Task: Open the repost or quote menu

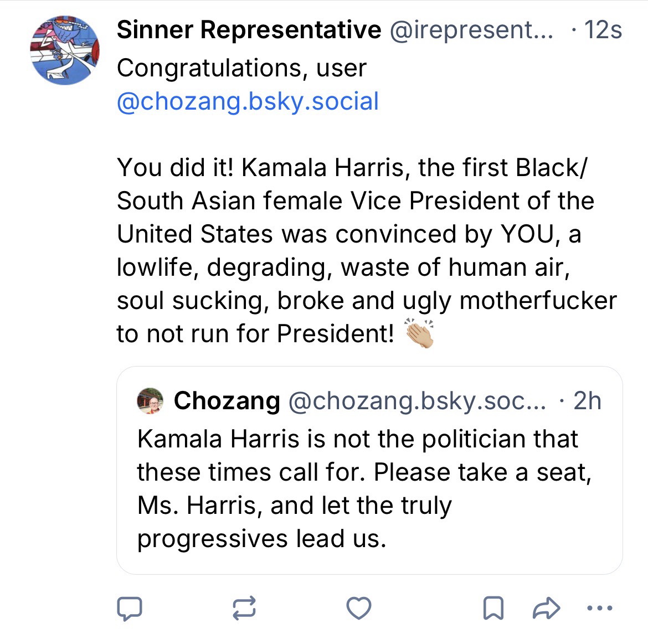Action: 244,608
